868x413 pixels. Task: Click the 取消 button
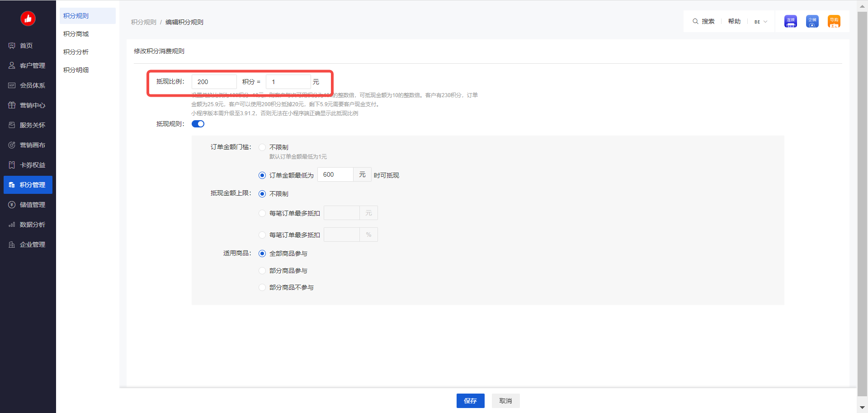tap(505, 401)
